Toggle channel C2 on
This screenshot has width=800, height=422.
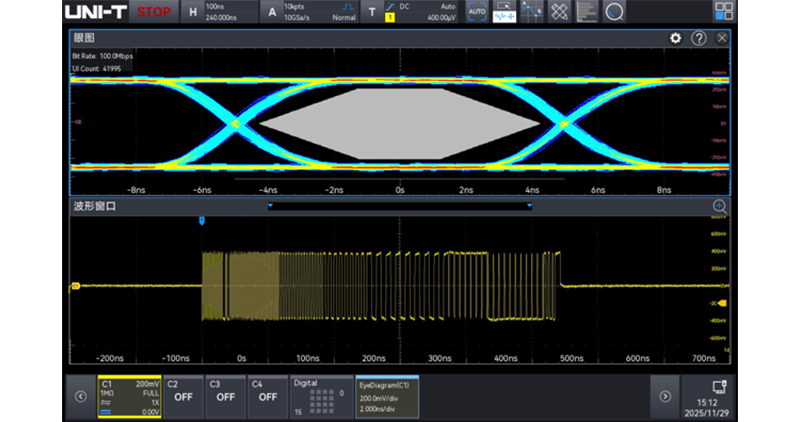[183, 396]
